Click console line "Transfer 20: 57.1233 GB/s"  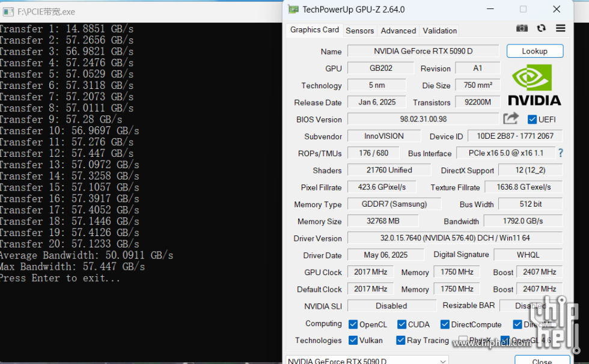[70, 244]
